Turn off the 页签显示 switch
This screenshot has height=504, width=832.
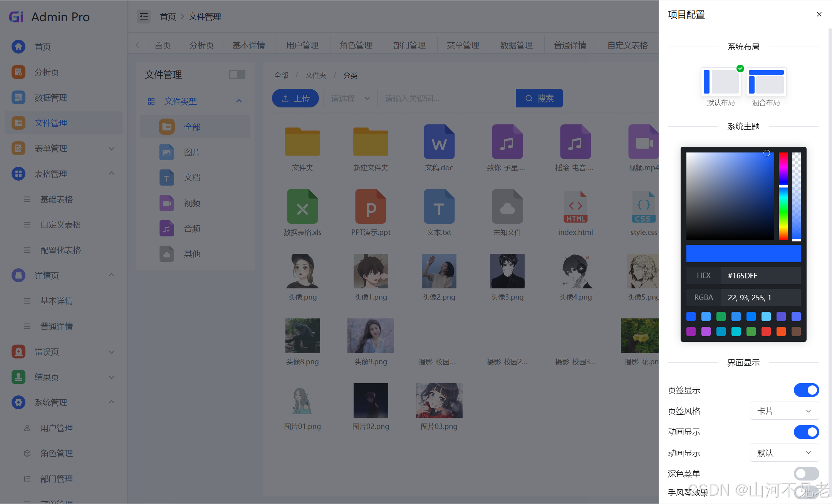pyautogui.click(x=806, y=390)
